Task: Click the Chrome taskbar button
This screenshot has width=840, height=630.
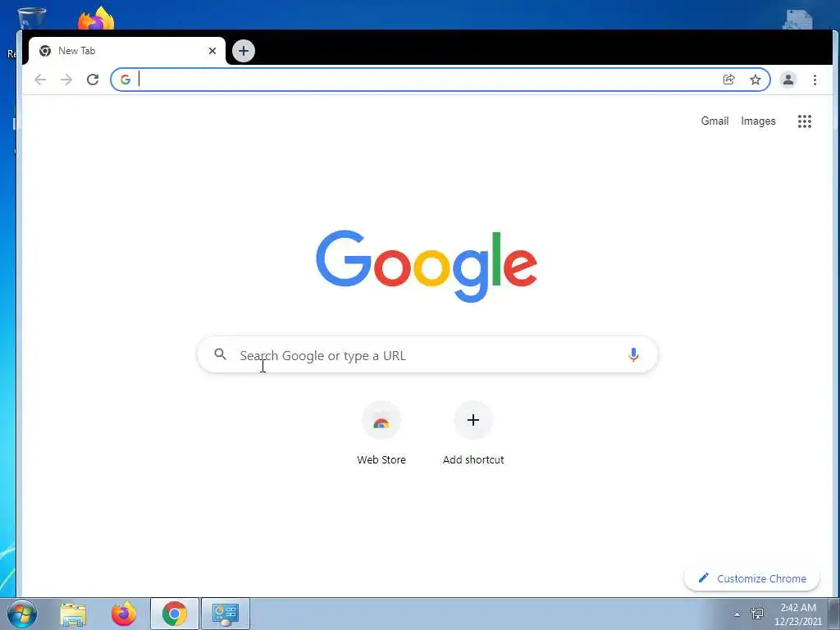Action: pyautogui.click(x=175, y=614)
